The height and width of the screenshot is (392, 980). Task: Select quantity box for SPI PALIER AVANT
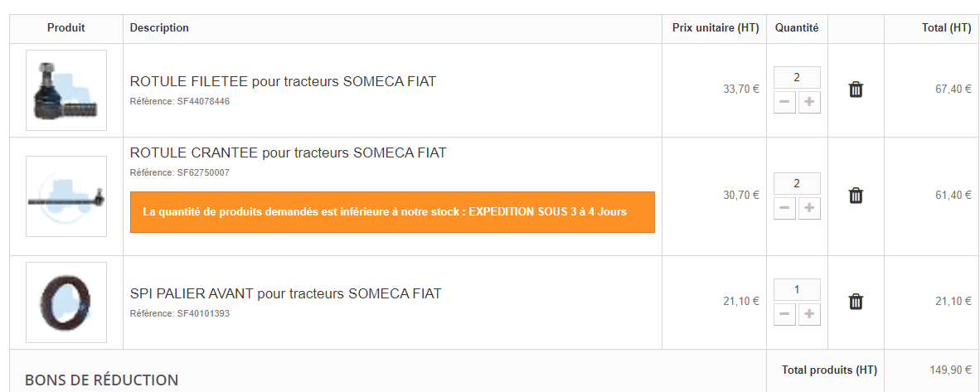point(797,290)
